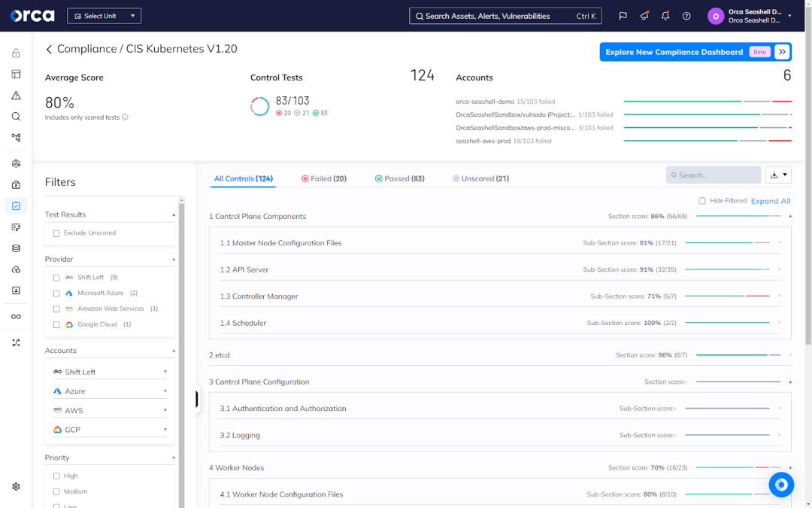Expand the GCP accounts dropdown
Screen dimensions: 812x508
click(x=110, y=429)
